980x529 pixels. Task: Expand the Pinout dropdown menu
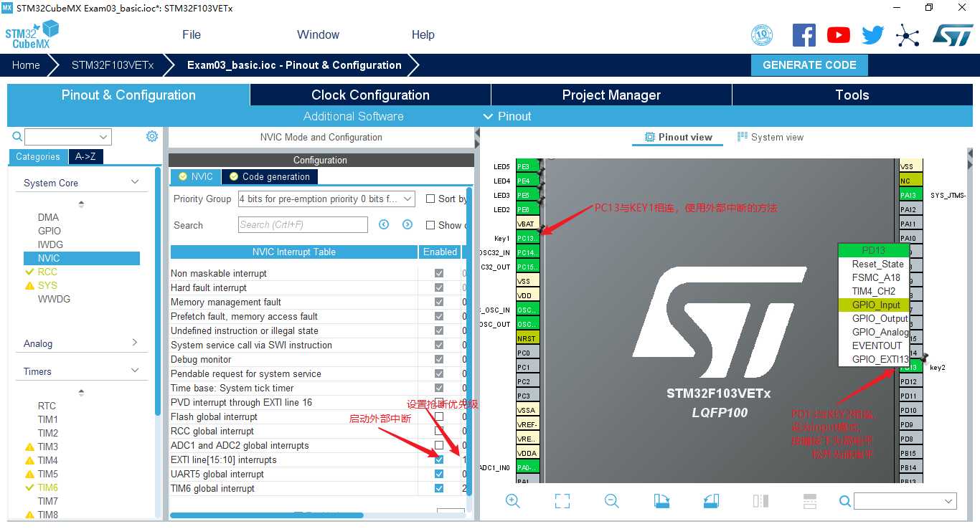click(x=508, y=116)
